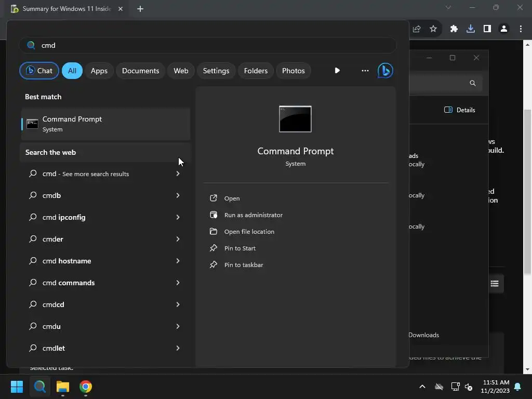Switch to the Documents filter

pyautogui.click(x=140, y=71)
